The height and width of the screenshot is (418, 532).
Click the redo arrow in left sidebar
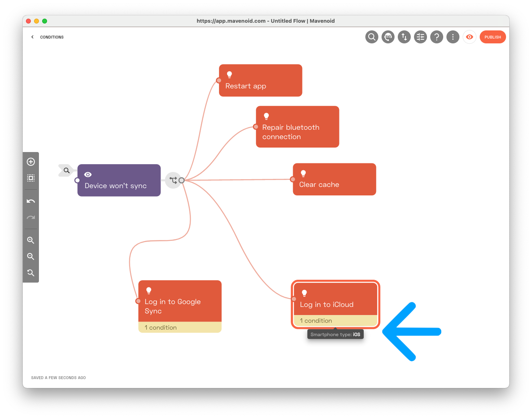click(x=31, y=217)
